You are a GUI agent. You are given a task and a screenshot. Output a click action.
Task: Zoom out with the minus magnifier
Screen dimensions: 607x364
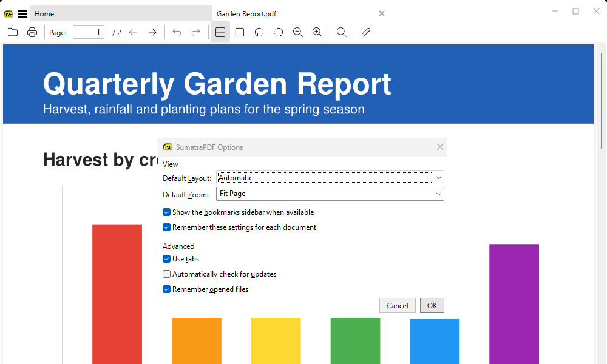297,32
